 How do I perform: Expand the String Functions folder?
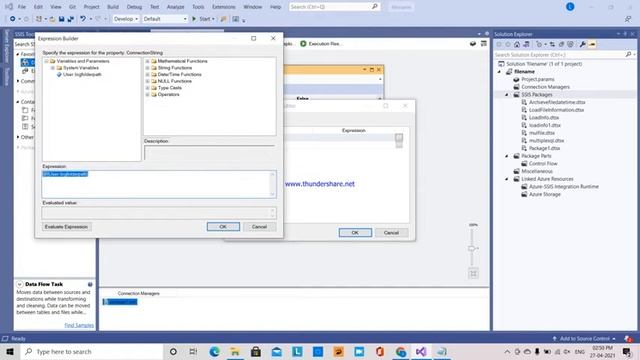[x=147, y=68]
